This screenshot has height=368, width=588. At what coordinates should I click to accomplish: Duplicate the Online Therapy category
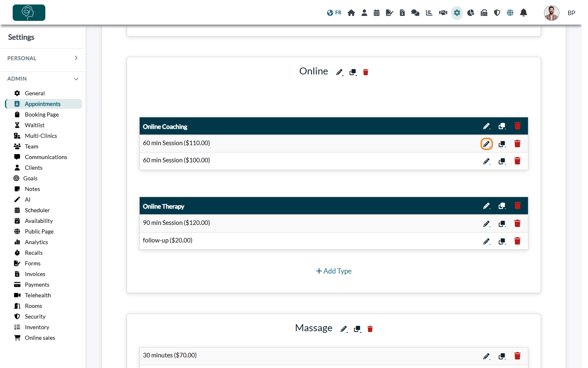click(502, 206)
